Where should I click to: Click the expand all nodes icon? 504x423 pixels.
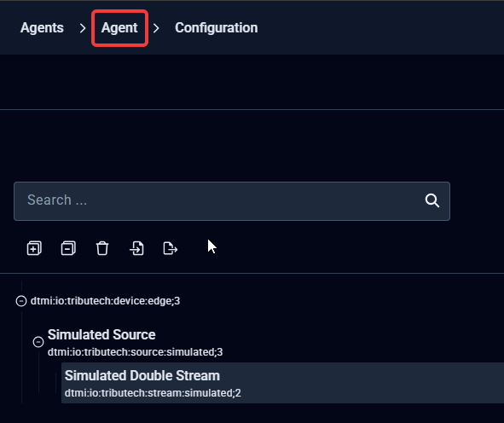click(34, 248)
